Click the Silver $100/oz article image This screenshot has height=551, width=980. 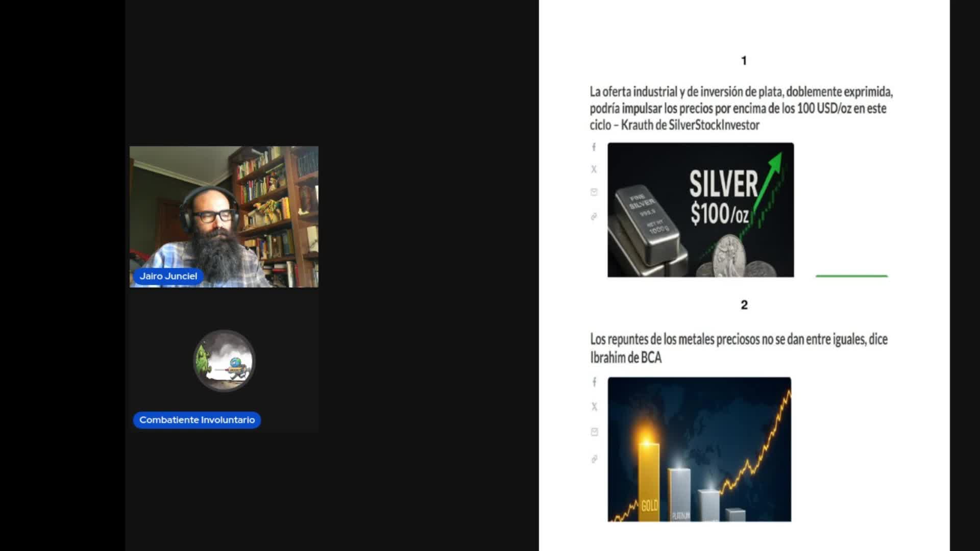tap(700, 210)
